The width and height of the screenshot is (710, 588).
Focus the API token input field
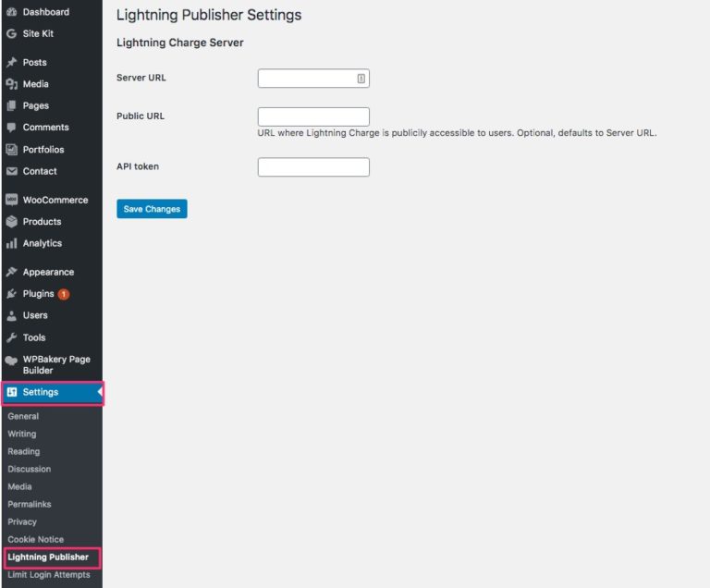[313, 167]
